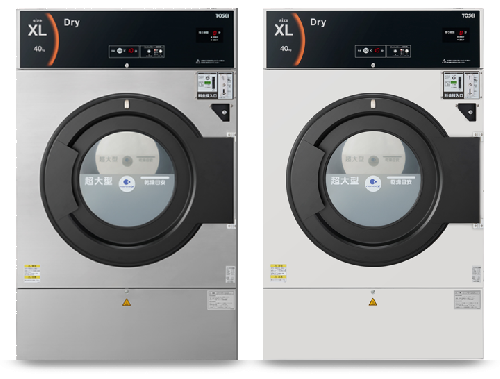Click the black triangular lock on silver dryer
This screenshot has width=500, height=379.
(222, 112)
